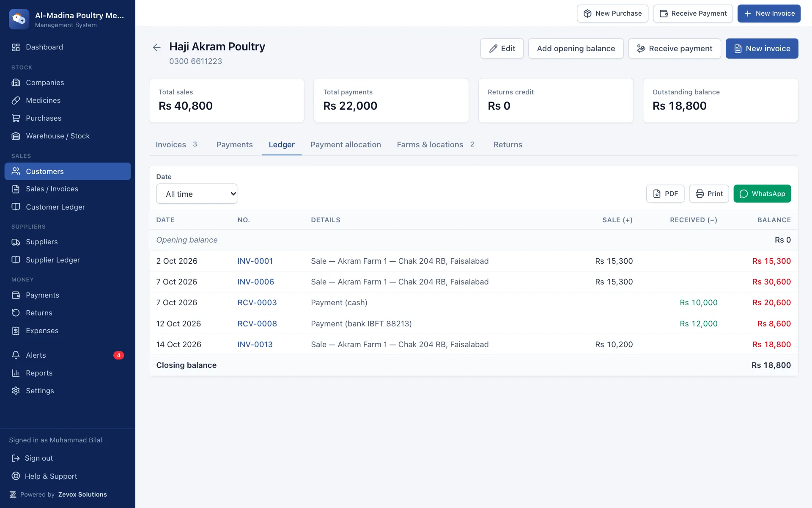The height and width of the screenshot is (508, 812).
Task: Switch to the Payments tab
Action: tap(235, 145)
